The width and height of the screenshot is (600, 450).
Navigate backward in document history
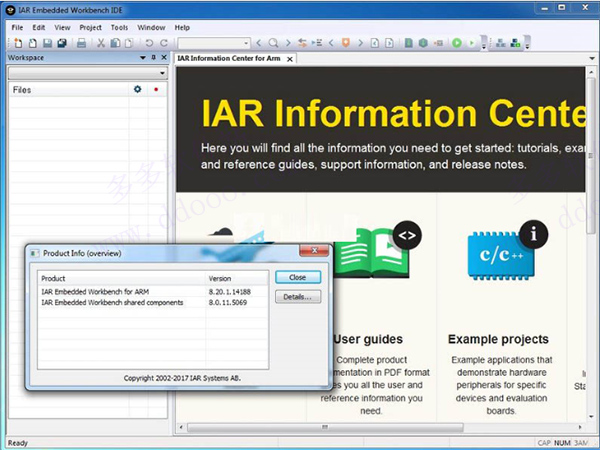coord(375,43)
